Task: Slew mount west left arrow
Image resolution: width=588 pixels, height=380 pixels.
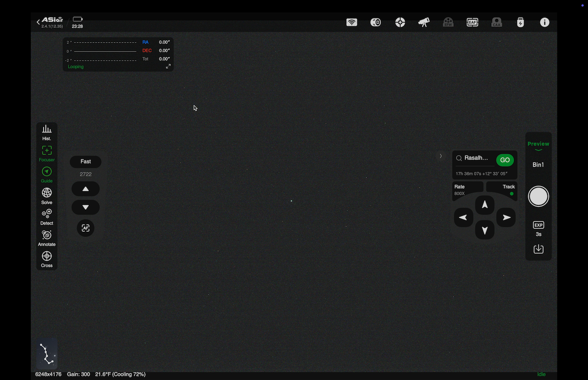Action: pos(464,217)
